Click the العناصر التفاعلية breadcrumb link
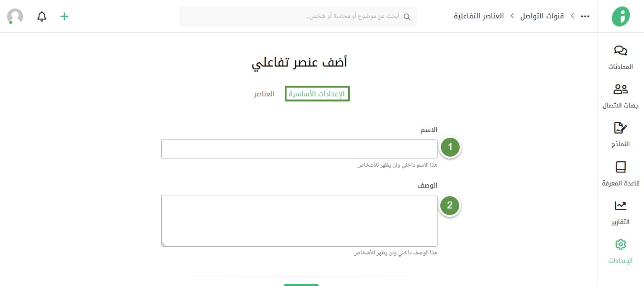Image resolution: width=644 pixels, height=286 pixels. tap(479, 16)
